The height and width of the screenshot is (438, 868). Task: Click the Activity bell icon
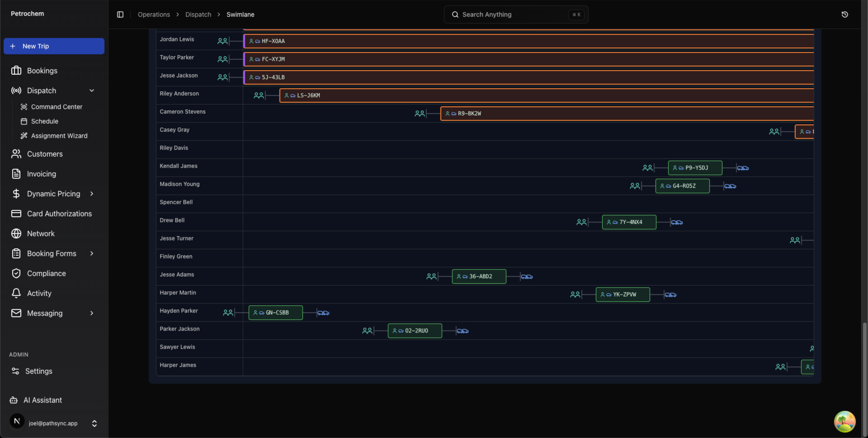16,293
